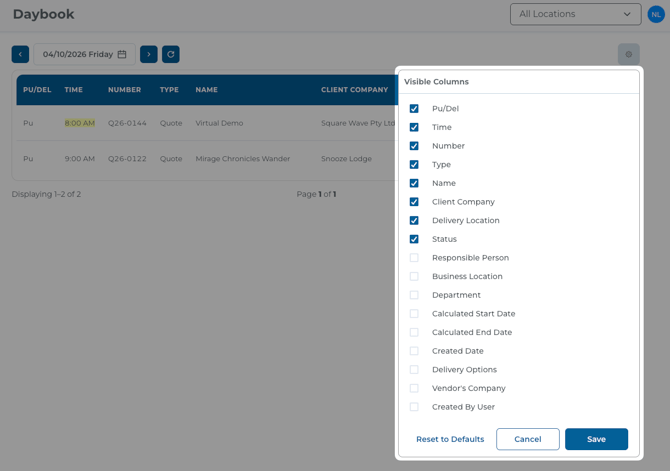
Task: Click the NAME column header
Action: [x=206, y=90]
